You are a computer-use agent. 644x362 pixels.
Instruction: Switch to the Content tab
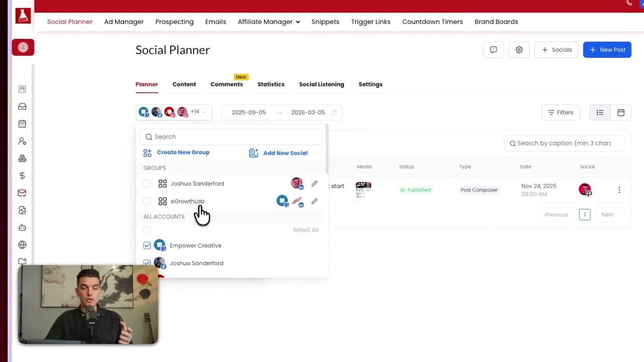184,84
